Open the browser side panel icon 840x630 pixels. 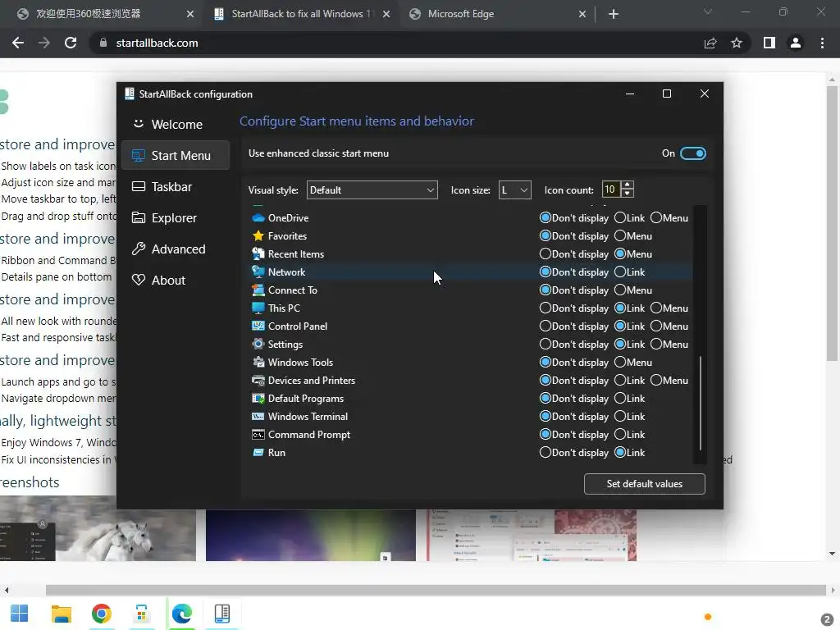[x=769, y=43]
